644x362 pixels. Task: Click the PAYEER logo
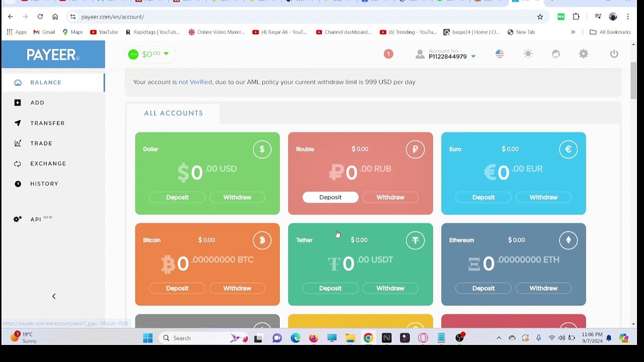coord(53,55)
